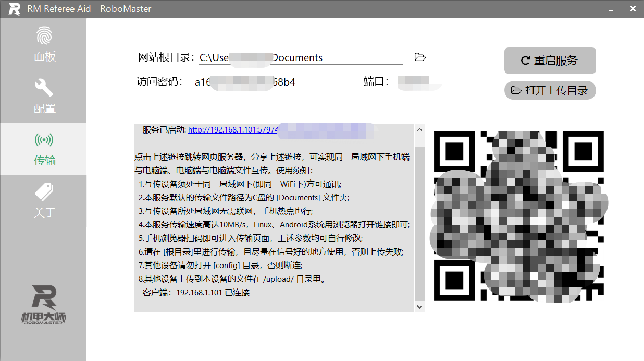644x361 pixels.
Task: Click the 访问密码 label text
Action: click(159, 82)
